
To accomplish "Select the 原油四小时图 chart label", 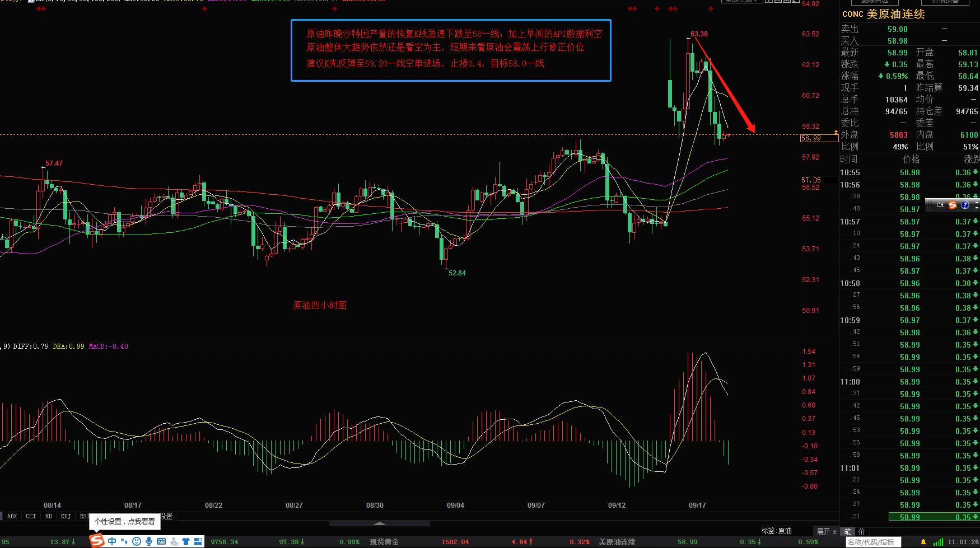I will 320,305.
